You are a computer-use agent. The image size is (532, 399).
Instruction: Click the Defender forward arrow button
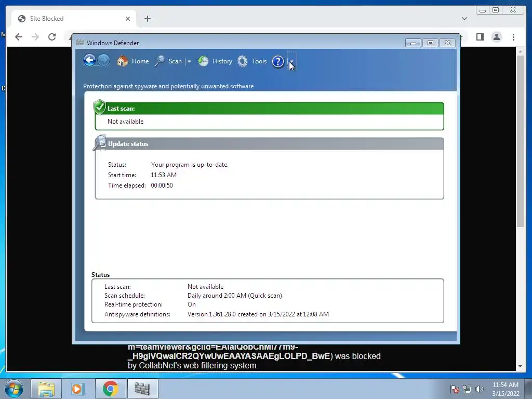104,60
